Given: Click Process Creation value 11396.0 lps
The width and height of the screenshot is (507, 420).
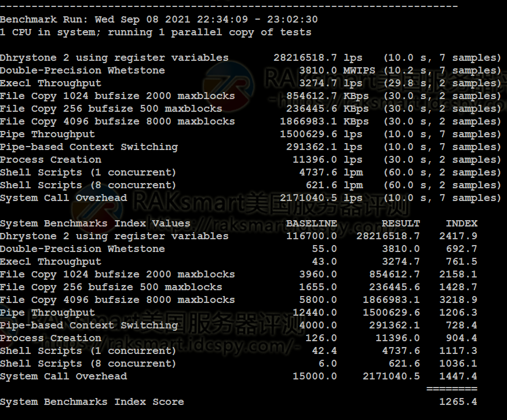Looking at the screenshot, I should coord(327,160).
